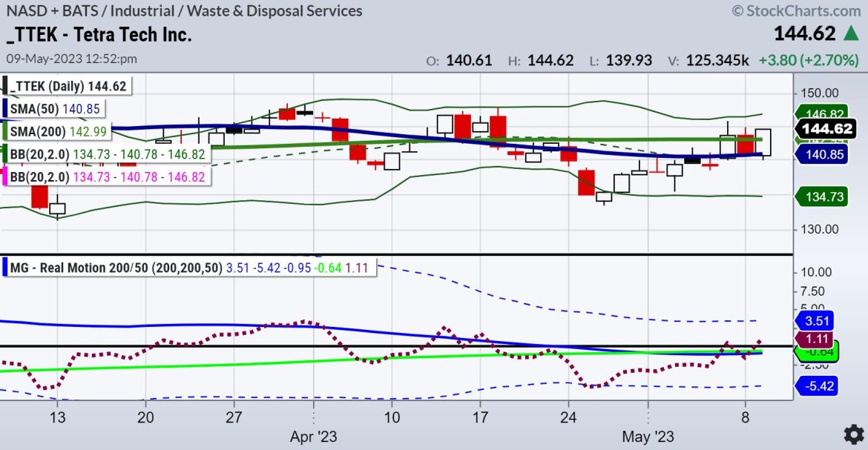Click the green up arrow beside 144.62

click(x=850, y=33)
